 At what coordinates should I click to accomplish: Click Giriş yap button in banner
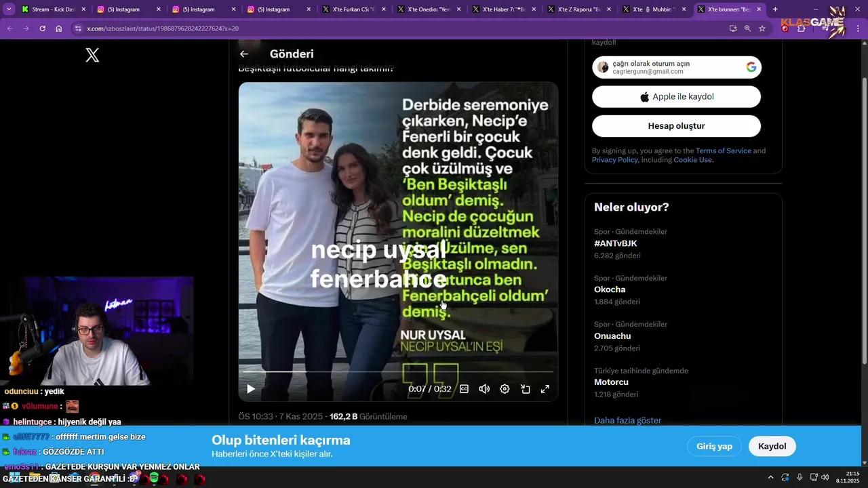tap(715, 446)
